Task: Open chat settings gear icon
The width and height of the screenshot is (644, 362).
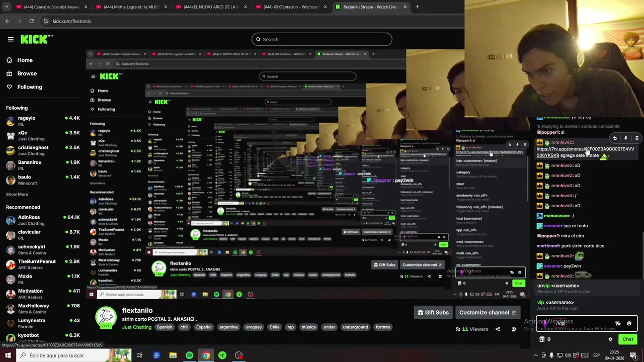Action: pos(610,339)
